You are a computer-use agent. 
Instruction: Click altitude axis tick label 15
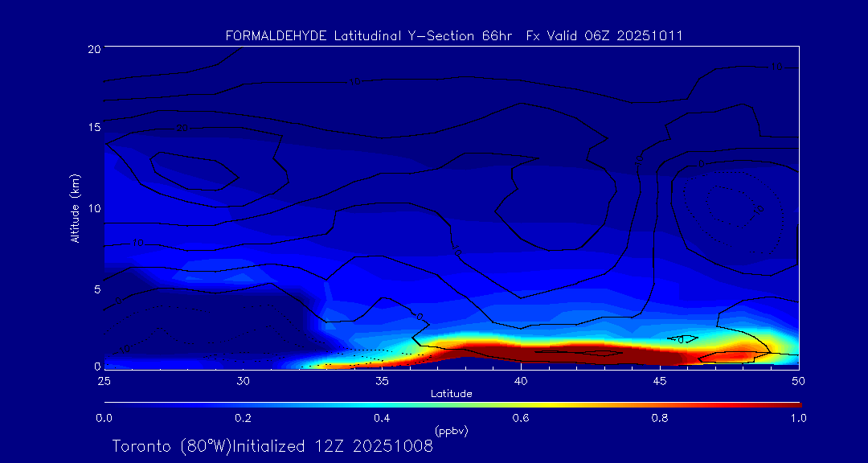[93, 127]
